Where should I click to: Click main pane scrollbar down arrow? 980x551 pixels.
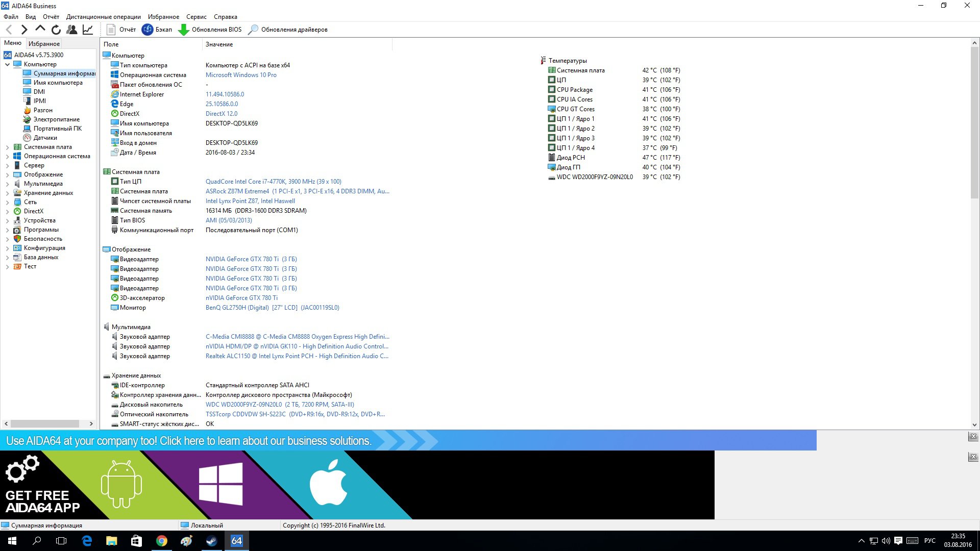(x=974, y=424)
